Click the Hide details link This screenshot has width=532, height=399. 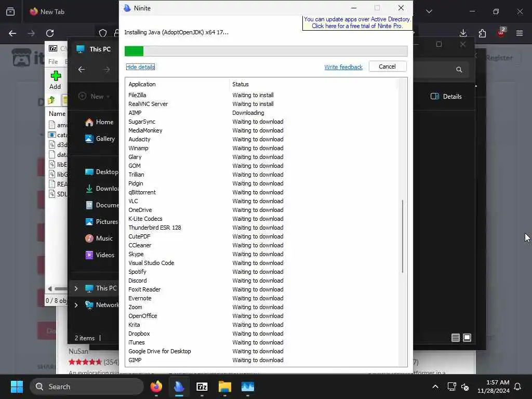click(x=140, y=67)
